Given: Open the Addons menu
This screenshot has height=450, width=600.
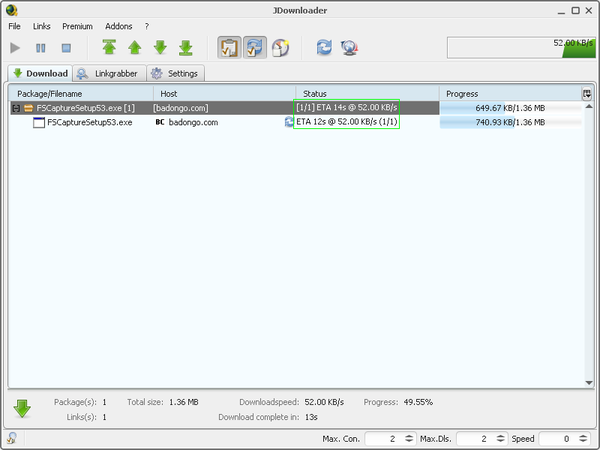Looking at the screenshot, I should 119,26.
